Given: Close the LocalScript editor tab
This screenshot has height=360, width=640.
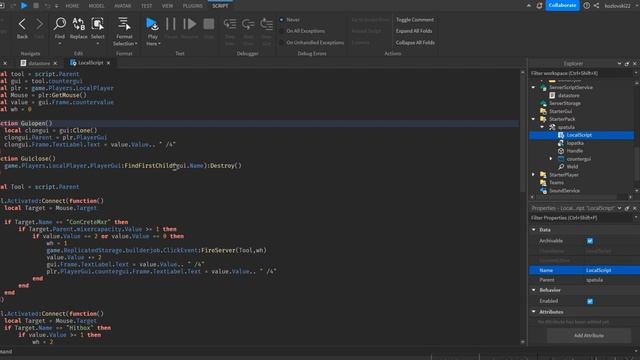Looking at the screenshot, I should point(108,63).
